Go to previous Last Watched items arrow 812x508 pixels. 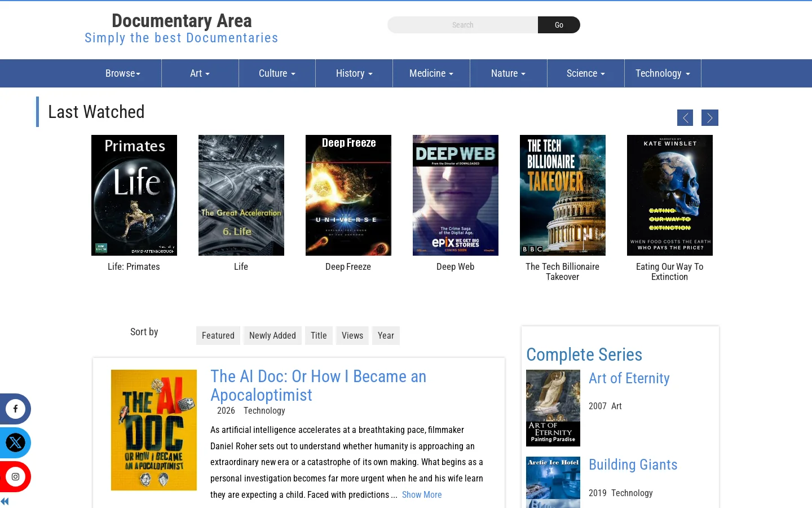point(685,117)
